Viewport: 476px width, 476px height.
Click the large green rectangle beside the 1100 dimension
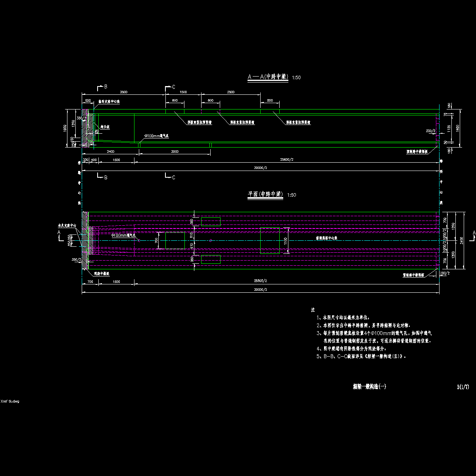270,240
